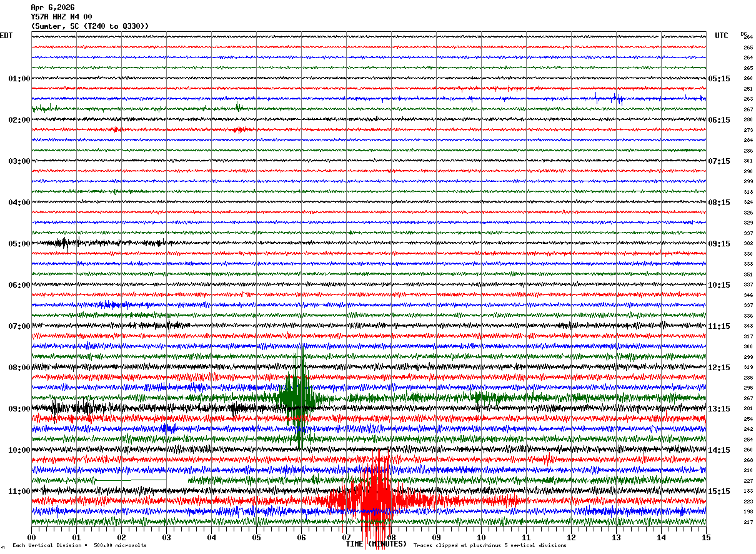
Task: Click the '04:00' EDT time label
Action: click(19, 203)
